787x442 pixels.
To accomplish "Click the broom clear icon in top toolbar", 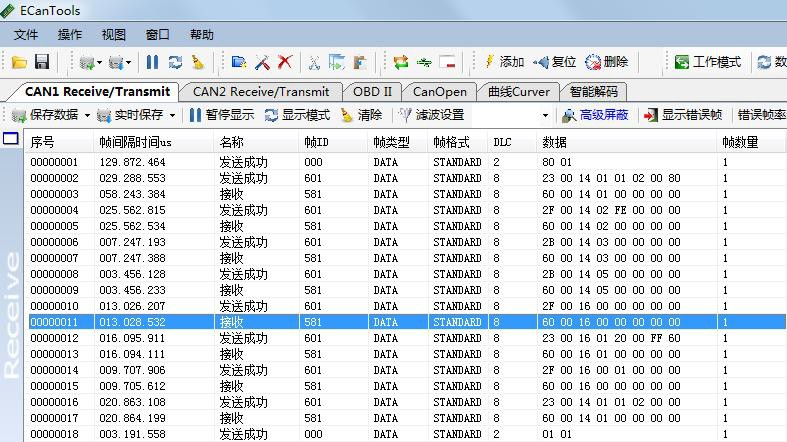I will coord(198,62).
